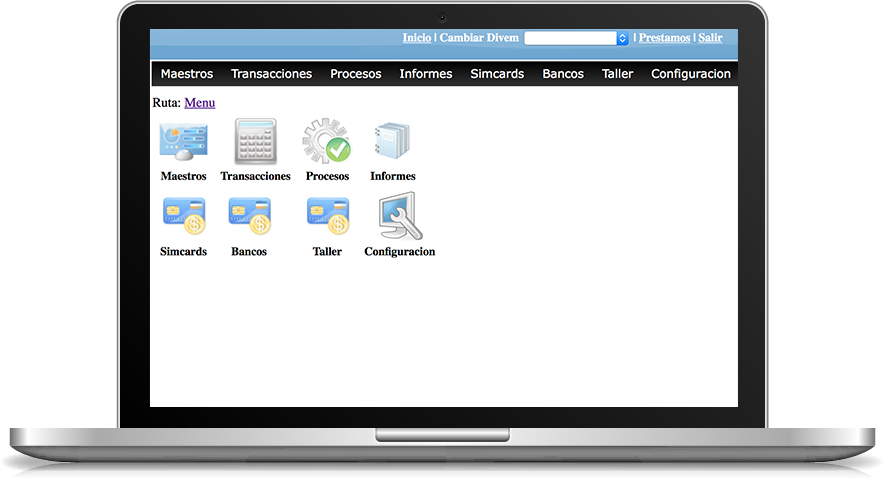Image resolution: width=885 pixels, height=480 pixels.
Task: Open Bancos menu in navbar
Action: point(563,74)
